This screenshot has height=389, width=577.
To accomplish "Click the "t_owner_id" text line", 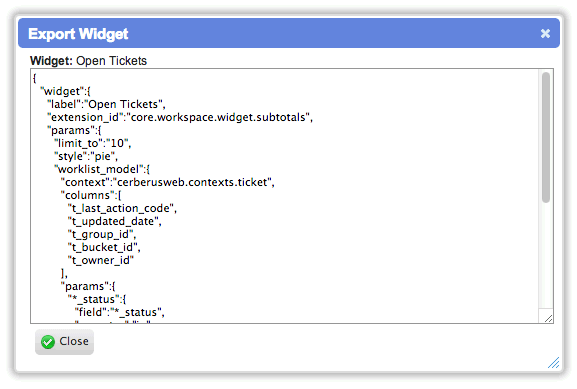I will coord(100,260).
